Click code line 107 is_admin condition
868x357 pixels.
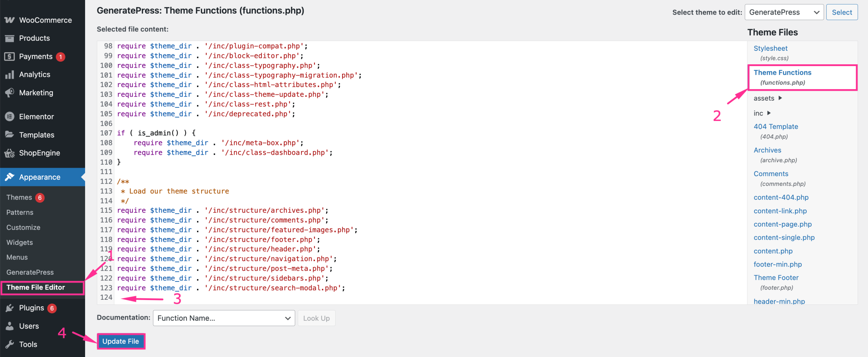(x=156, y=133)
